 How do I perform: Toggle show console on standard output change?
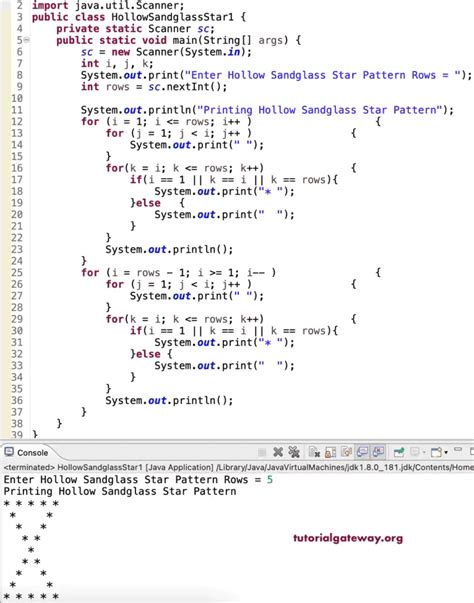pos(362,452)
